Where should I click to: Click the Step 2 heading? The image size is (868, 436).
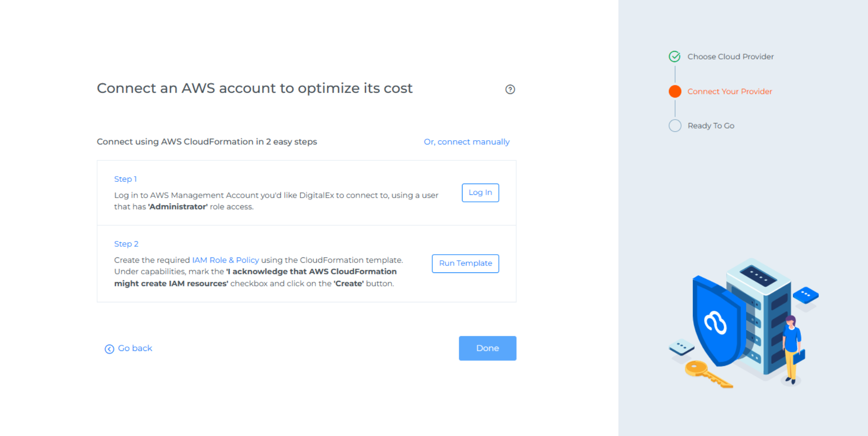126,244
